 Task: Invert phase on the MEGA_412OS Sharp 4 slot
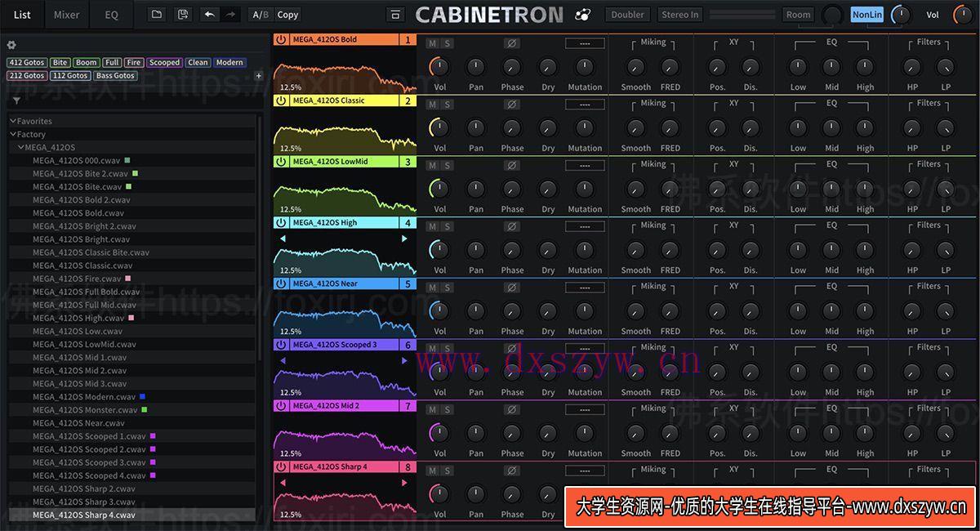point(512,471)
